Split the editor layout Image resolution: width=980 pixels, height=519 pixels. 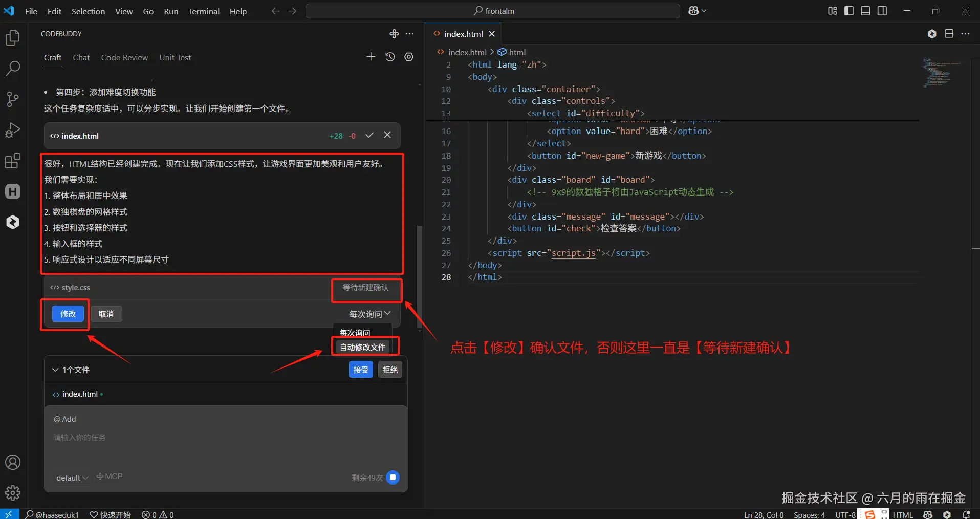(949, 34)
